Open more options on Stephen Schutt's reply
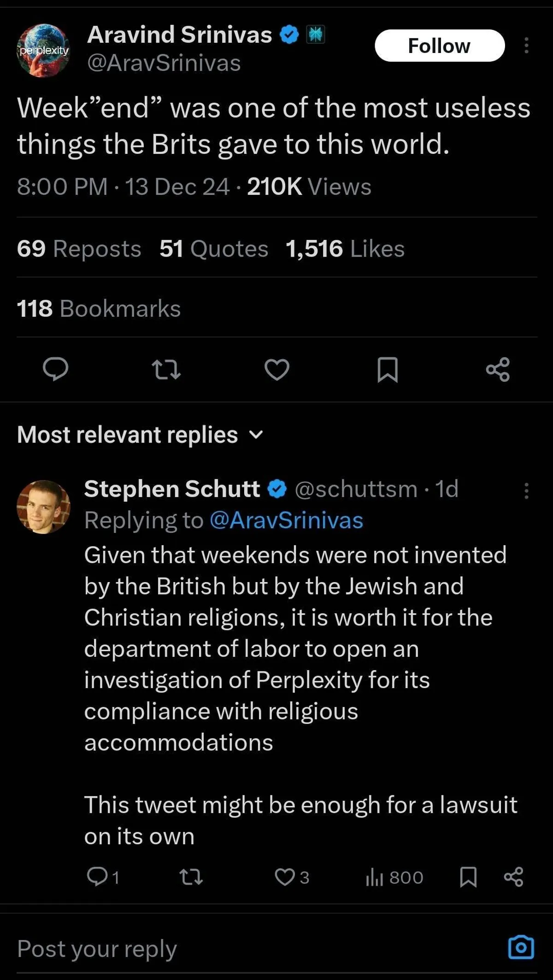Viewport: 553px width, 980px height. [x=526, y=491]
